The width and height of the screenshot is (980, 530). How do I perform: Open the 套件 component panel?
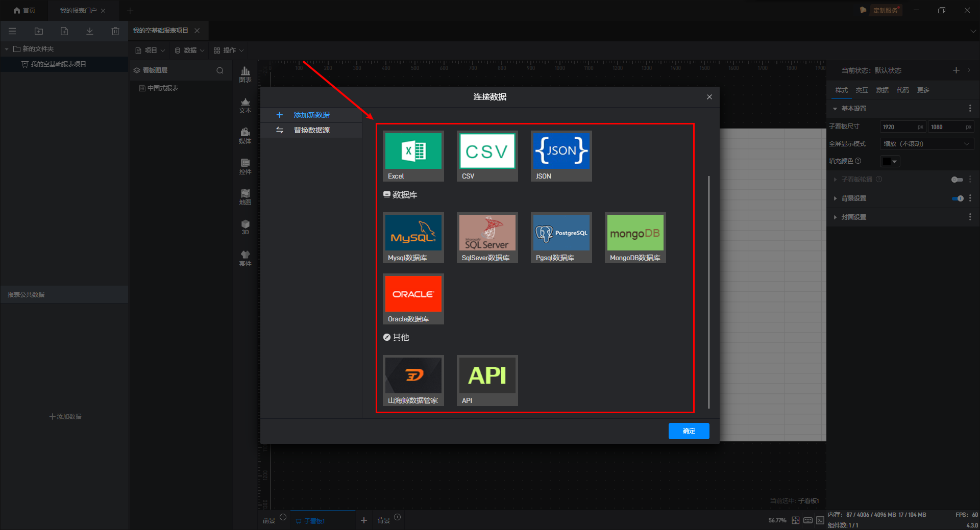pos(246,259)
